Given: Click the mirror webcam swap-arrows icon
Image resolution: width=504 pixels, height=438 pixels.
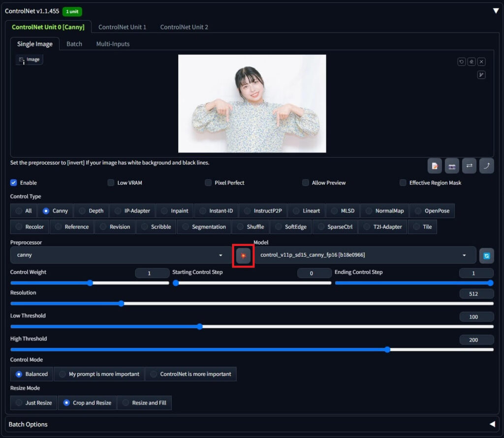Looking at the screenshot, I should (x=469, y=166).
